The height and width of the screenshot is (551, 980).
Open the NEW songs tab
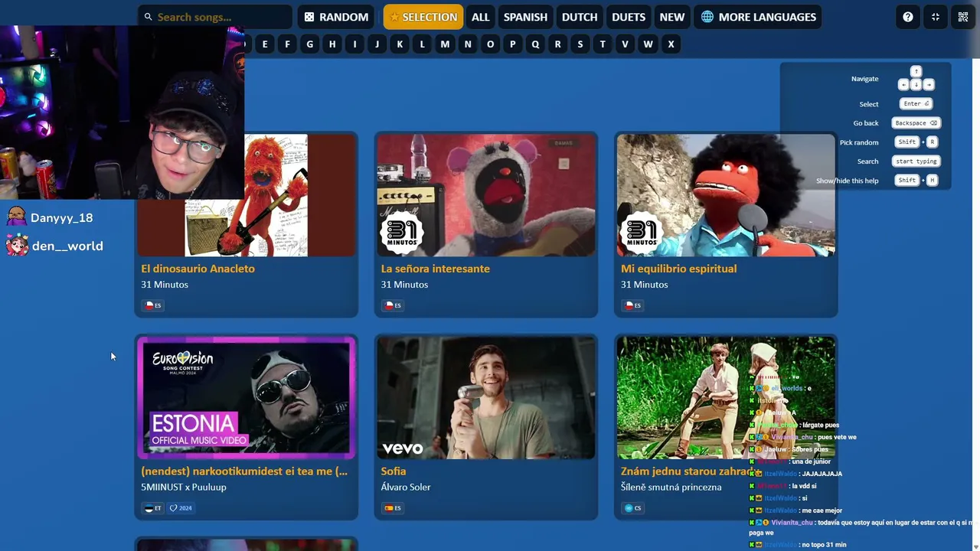point(672,17)
